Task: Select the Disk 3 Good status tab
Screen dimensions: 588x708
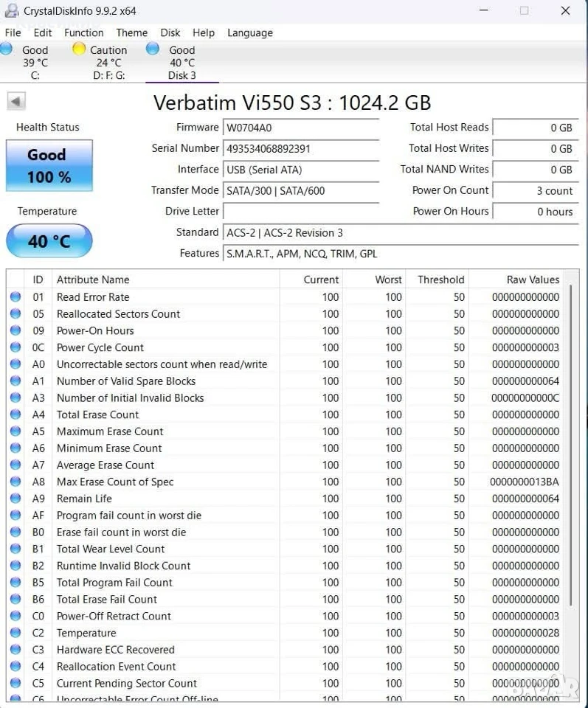Action: pos(181,62)
